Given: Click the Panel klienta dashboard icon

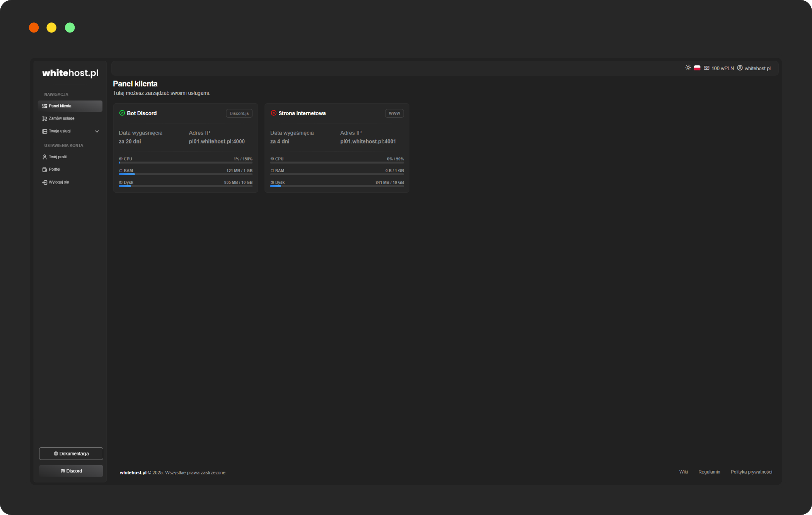Looking at the screenshot, I should 44,106.
